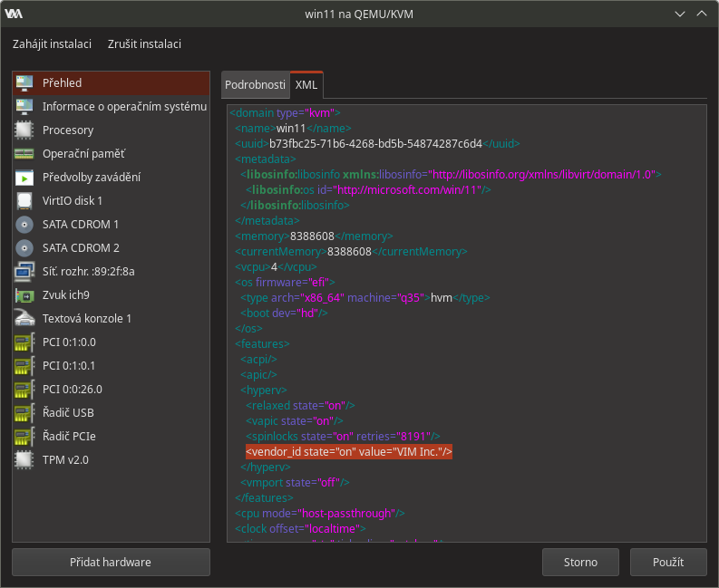This screenshot has height=588, width=719.
Task: Click the spinlocks retries="8191" line
Action: click(x=343, y=437)
